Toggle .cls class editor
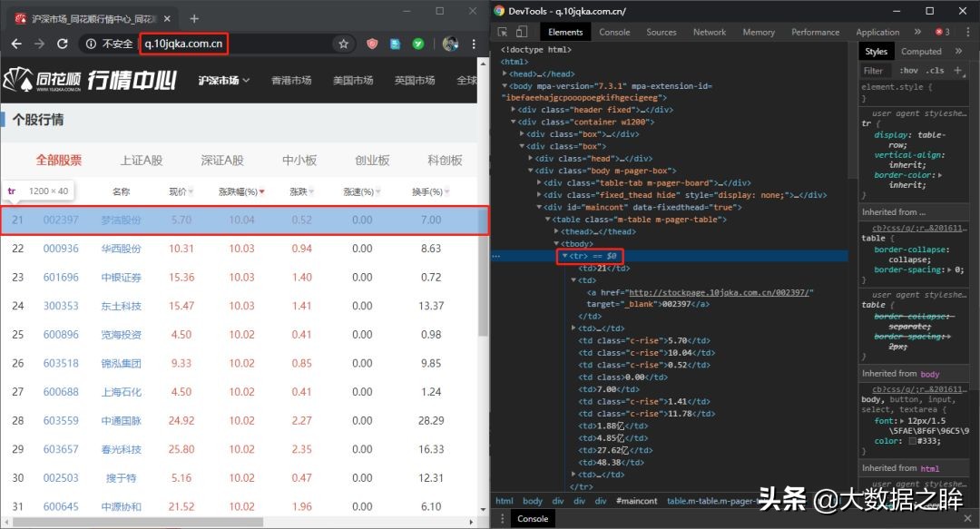The image size is (980, 529). (x=936, y=71)
